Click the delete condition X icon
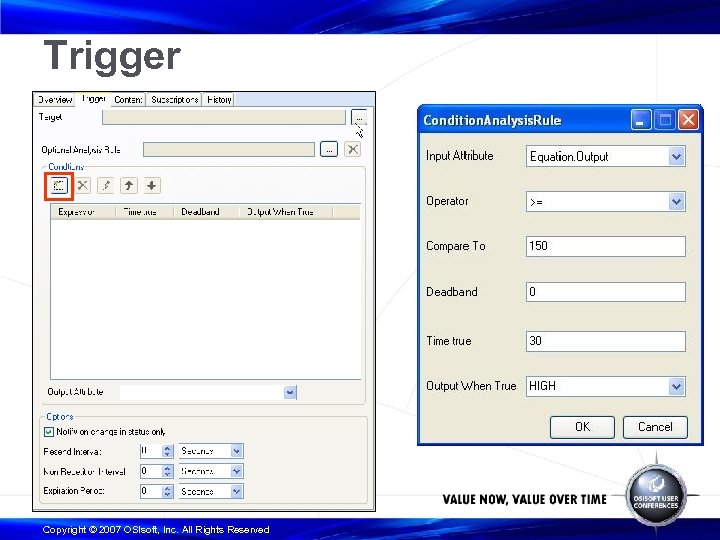 (x=83, y=186)
